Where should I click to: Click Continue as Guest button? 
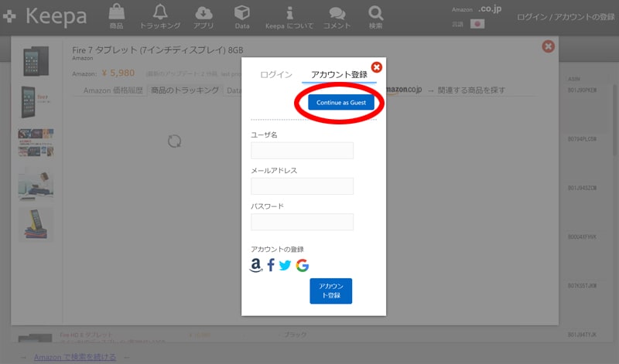[341, 103]
